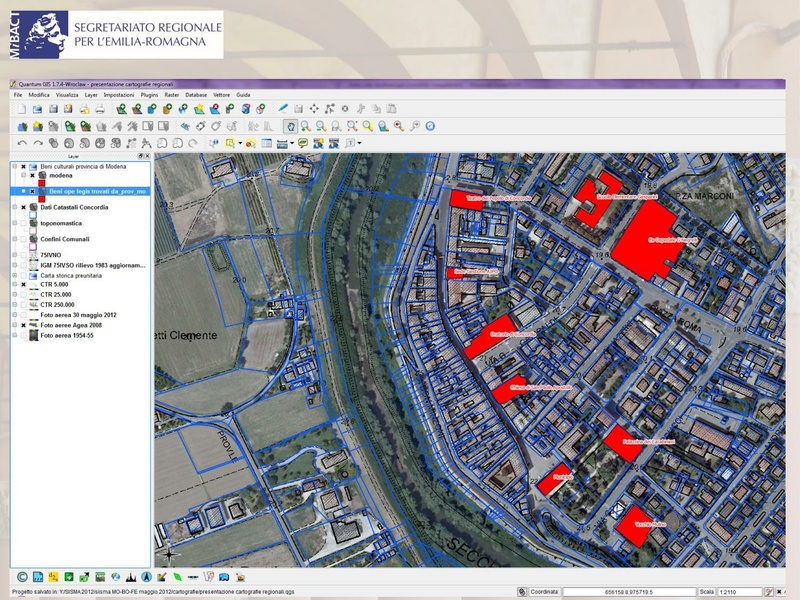Click the Toggle editing pencil icon

[283, 108]
